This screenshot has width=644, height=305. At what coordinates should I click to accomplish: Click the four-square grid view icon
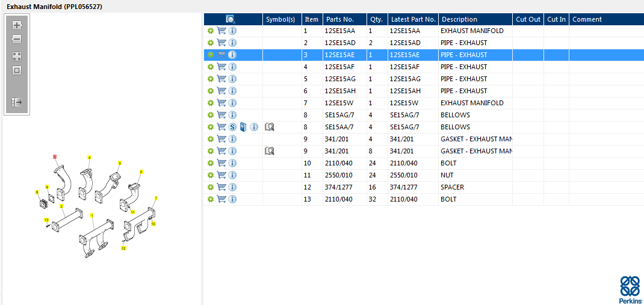[x=17, y=57]
